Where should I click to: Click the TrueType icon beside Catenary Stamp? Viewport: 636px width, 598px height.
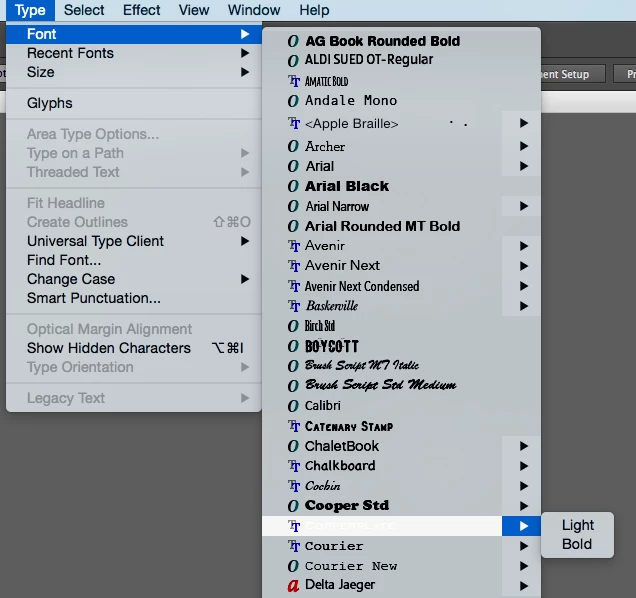(294, 426)
